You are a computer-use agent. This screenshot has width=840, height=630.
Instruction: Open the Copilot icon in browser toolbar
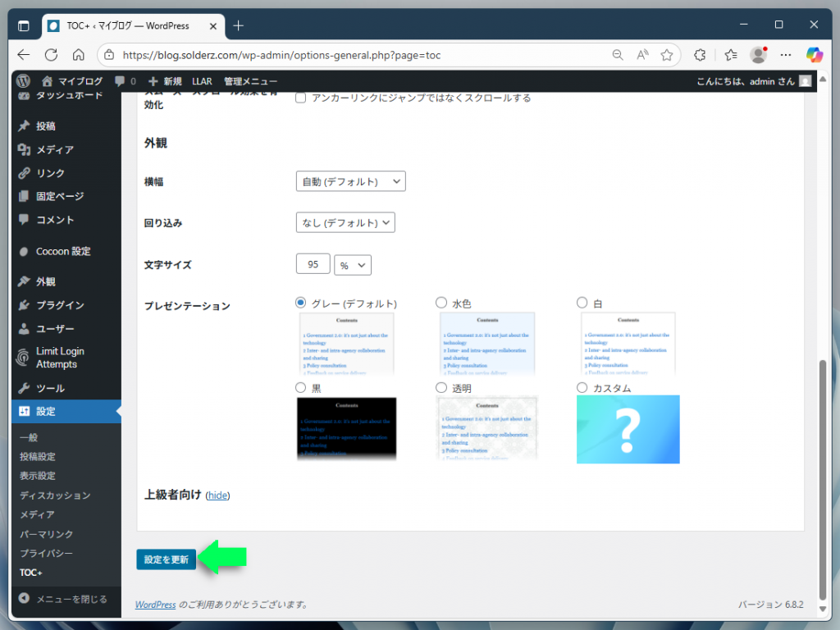coord(814,55)
